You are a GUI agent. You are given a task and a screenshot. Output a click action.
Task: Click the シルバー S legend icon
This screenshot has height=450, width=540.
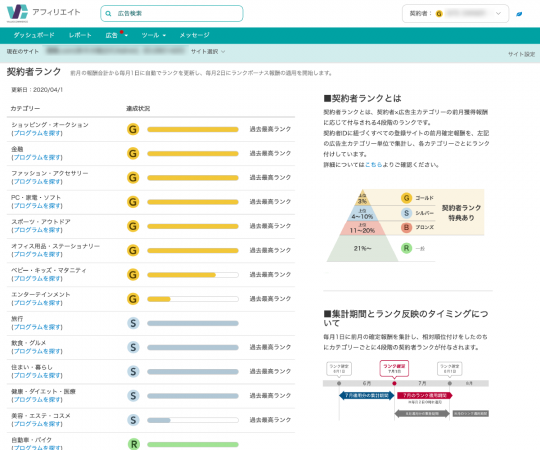(x=406, y=213)
